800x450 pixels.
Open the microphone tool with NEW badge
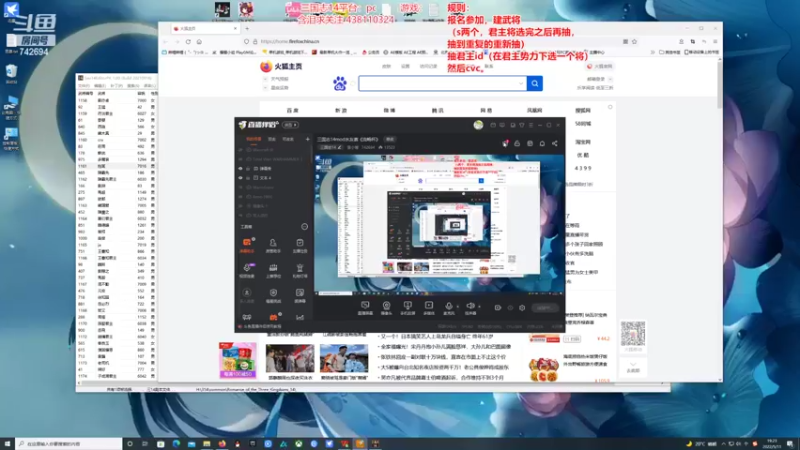pos(247,268)
